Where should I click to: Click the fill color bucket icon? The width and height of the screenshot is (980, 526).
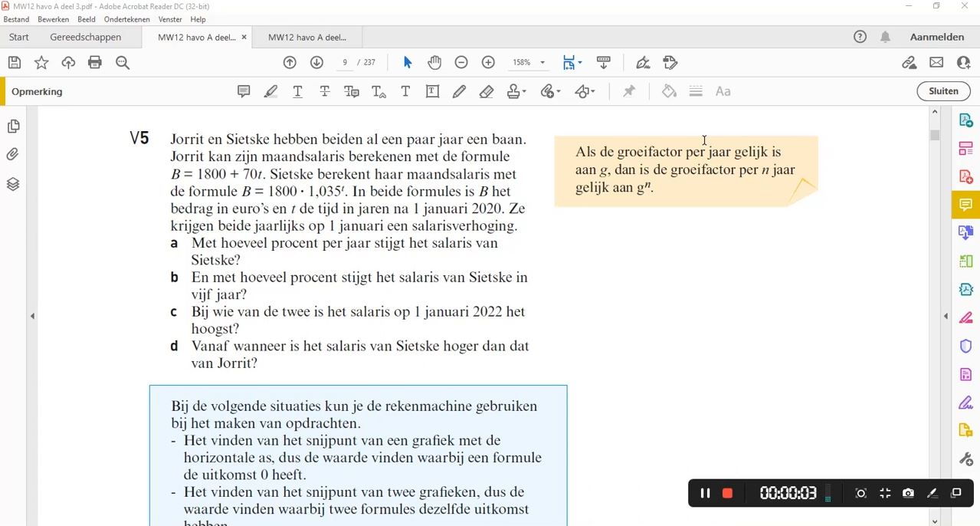tap(669, 91)
